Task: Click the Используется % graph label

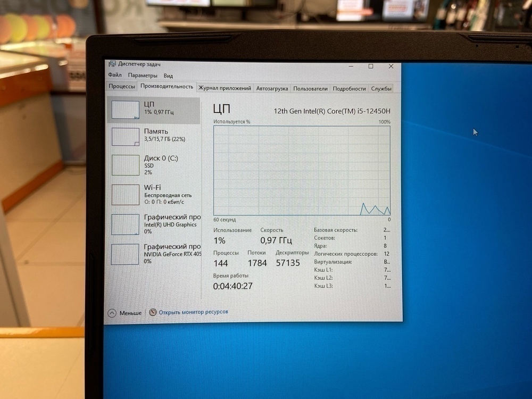Action: point(232,121)
